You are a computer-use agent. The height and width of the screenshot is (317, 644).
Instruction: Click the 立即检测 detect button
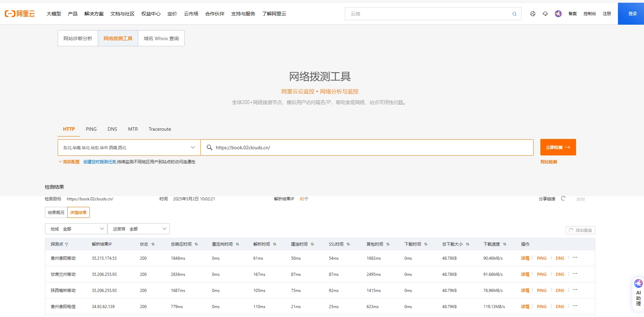558,147
